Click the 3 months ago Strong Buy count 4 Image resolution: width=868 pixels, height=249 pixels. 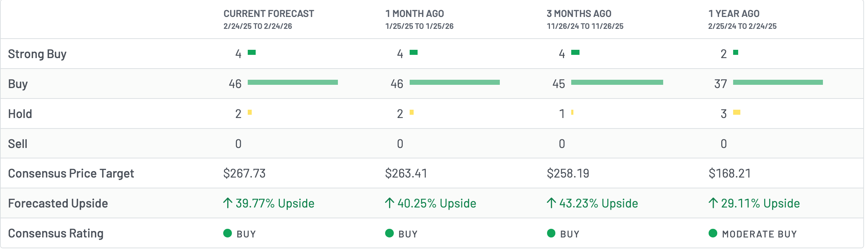point(562,54)
